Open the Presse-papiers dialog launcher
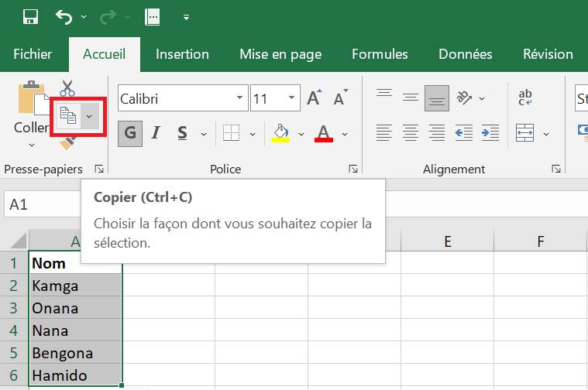Screen dimensions: 588x390 tap(99, 169)
